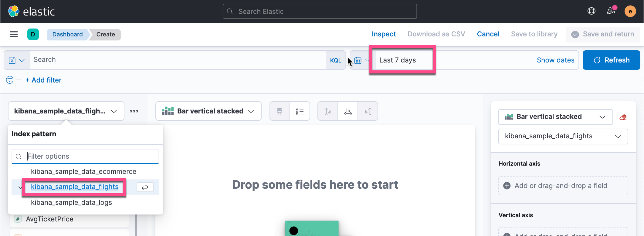Click Cancel in top menu
The image size is (644, 236).
[488, 34]
